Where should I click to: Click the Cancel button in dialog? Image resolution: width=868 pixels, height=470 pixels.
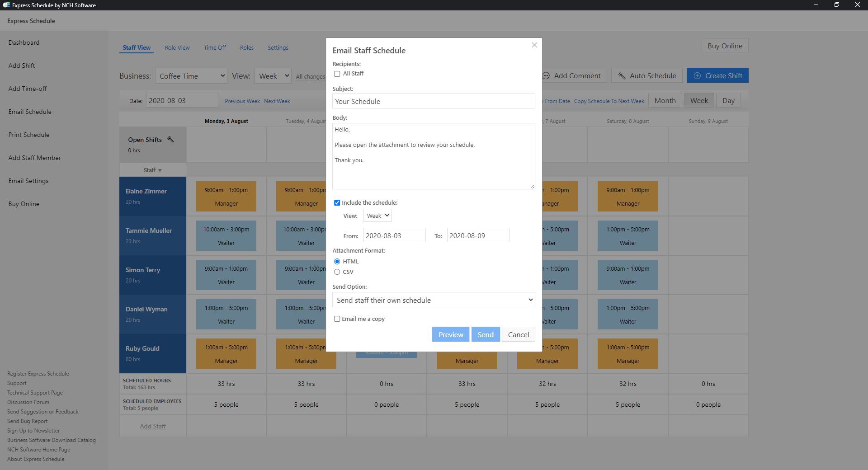coord(518,335)
